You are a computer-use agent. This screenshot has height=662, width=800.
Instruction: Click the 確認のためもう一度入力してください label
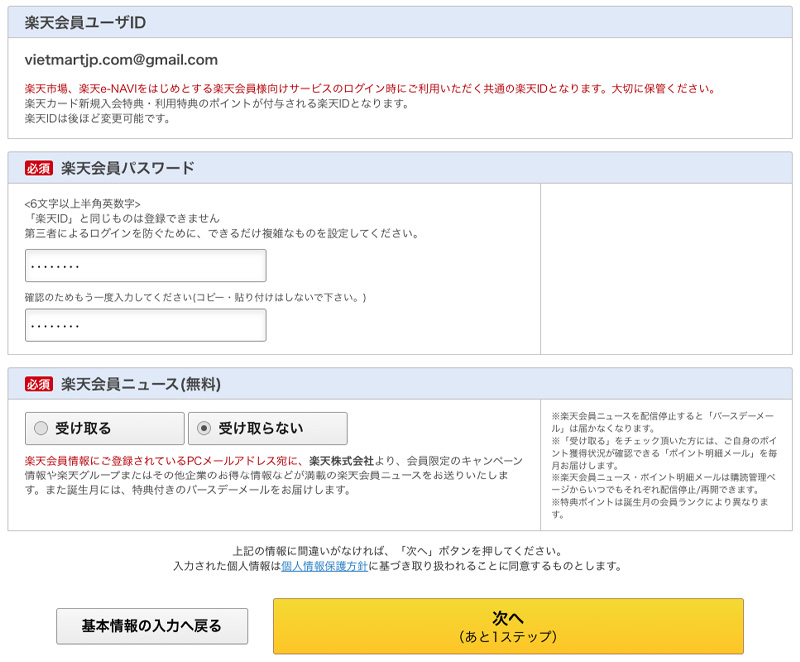[x=195, y=297]
